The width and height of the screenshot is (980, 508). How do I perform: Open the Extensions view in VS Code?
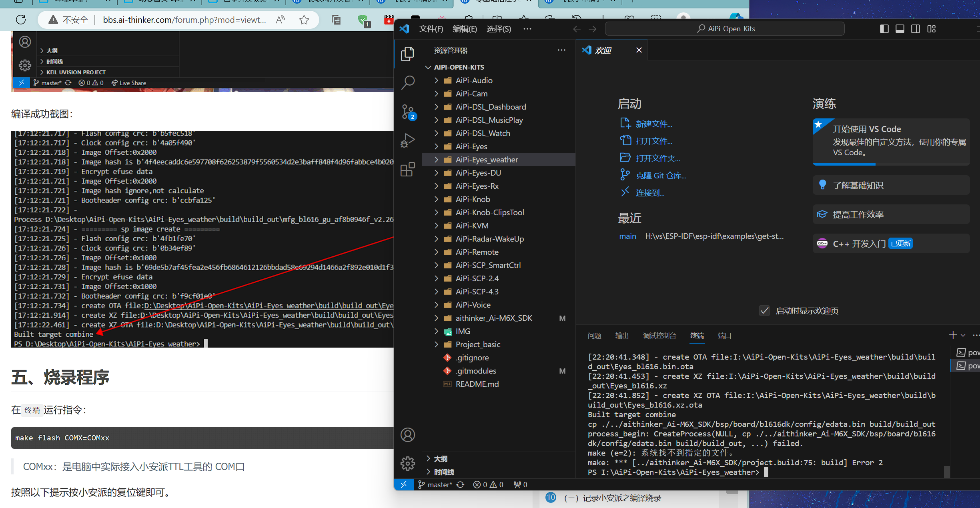pyautogui.click(x=407, y=170)
